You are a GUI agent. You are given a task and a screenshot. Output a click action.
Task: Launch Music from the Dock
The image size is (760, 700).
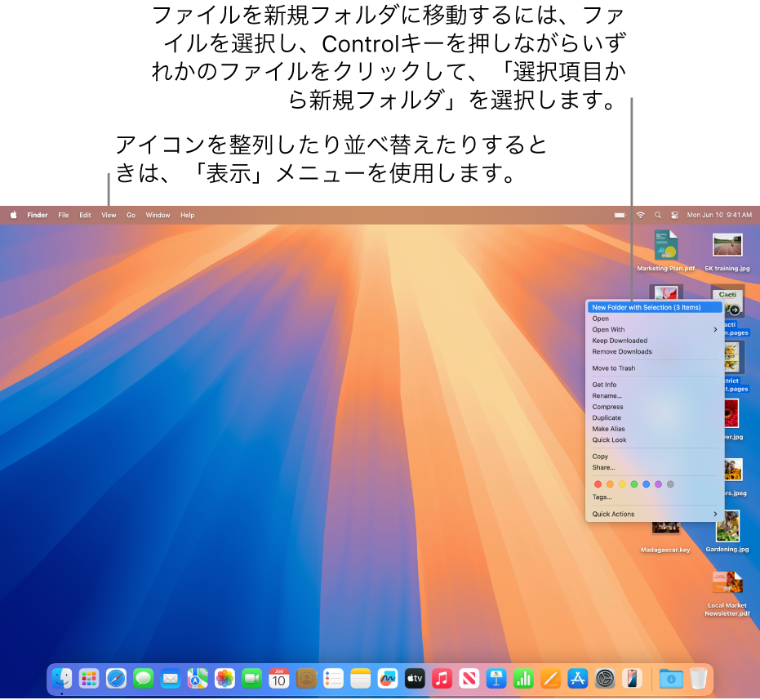coord(442,679)
